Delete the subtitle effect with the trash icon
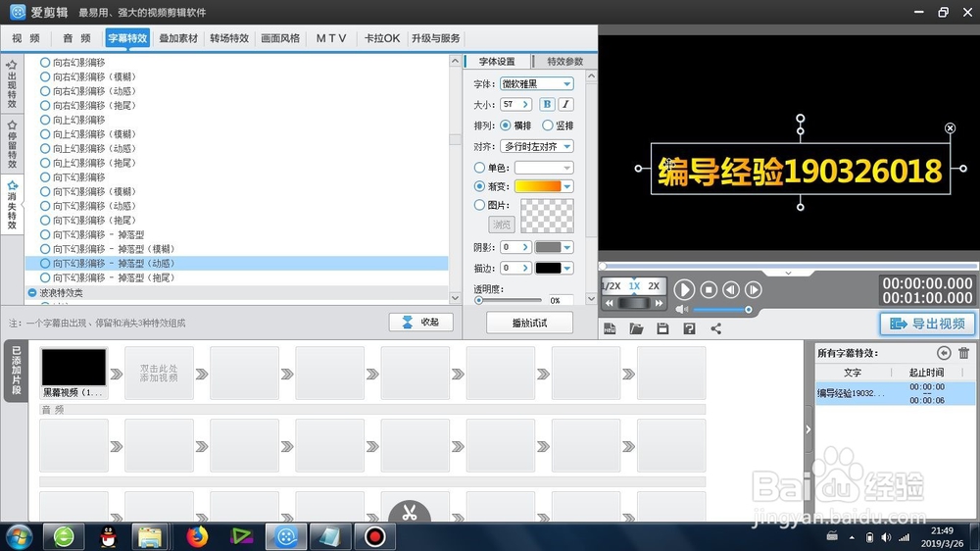 (x=963, y=353)
